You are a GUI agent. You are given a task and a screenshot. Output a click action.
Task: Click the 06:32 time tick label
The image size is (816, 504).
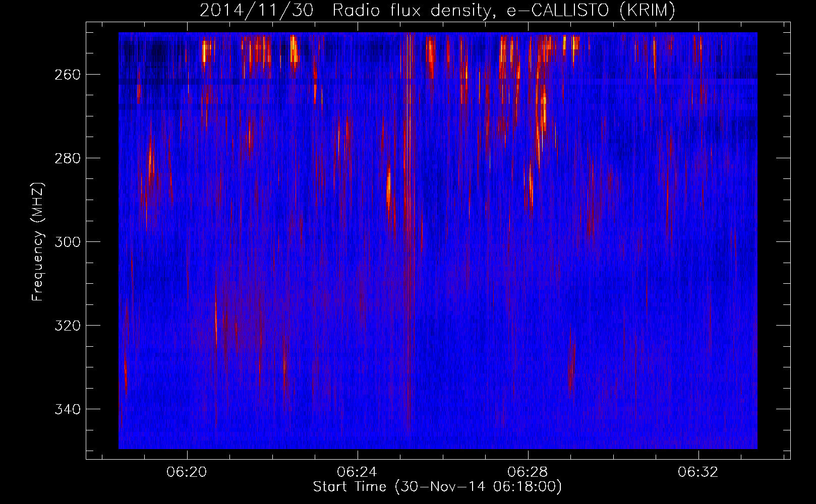click(698, 472)
